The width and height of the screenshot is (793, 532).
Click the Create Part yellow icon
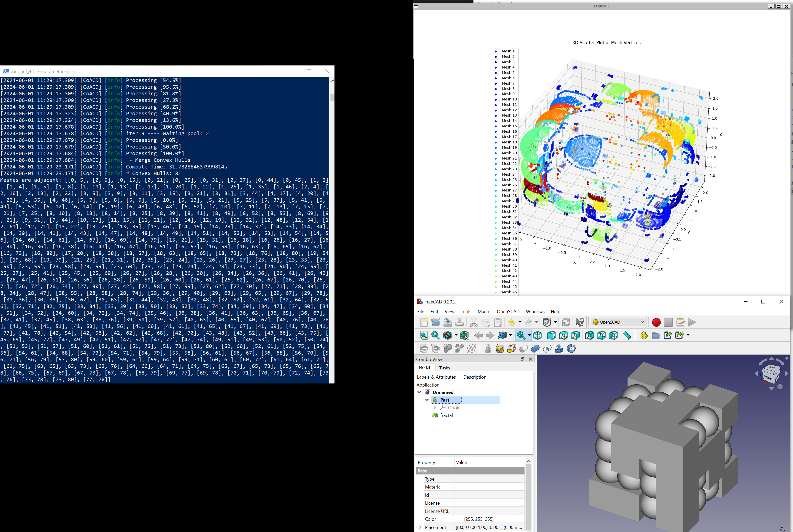[x=644, y=336]
